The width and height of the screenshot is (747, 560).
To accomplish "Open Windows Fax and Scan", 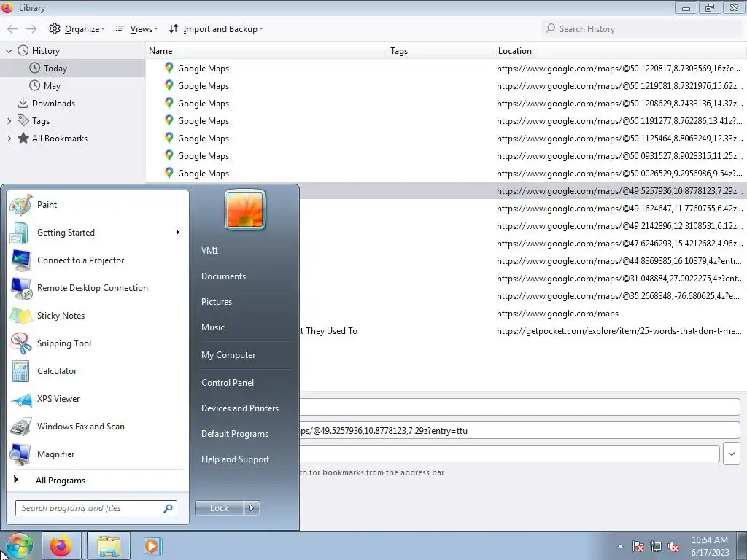I will [x=98, y=427].
